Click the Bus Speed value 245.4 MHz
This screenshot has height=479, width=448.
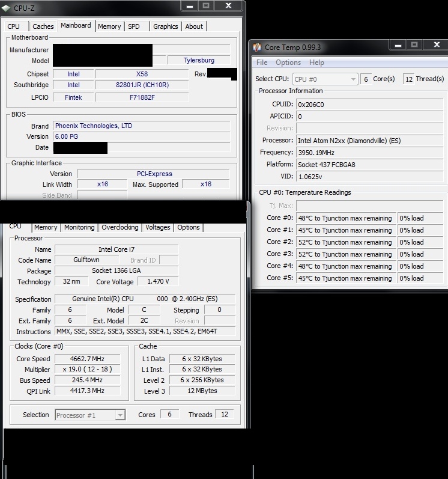[87, 380]
